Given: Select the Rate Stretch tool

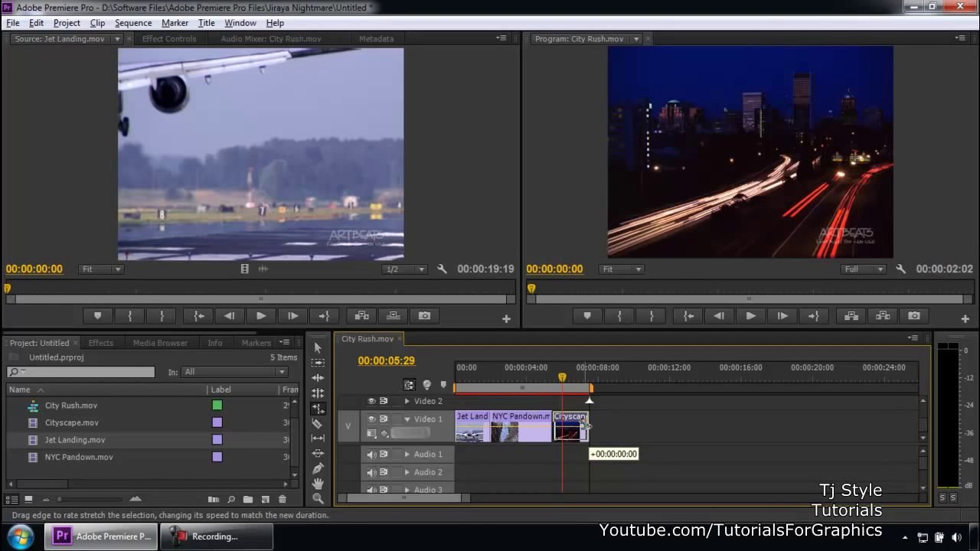Looking at the screenshot, I should [318, 409].
